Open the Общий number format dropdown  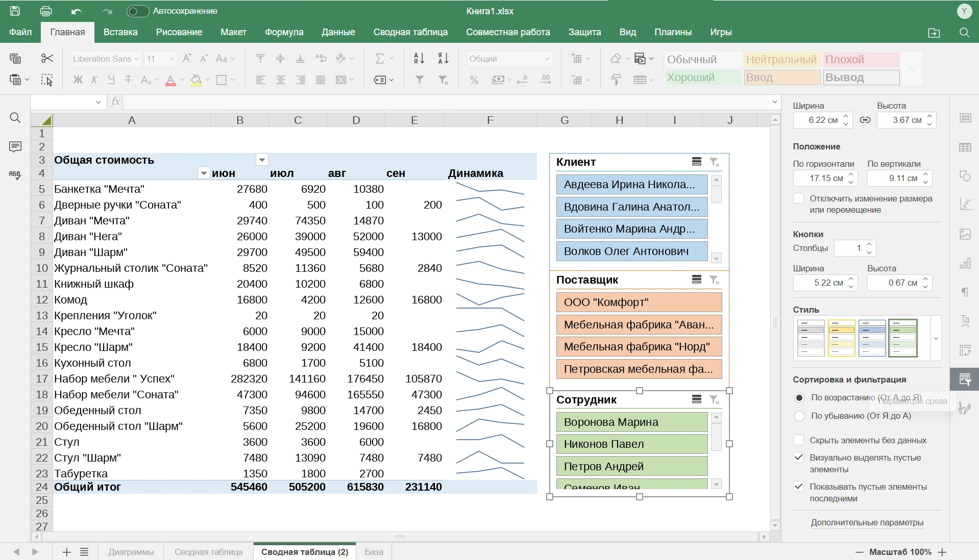(x=547, y=59)
